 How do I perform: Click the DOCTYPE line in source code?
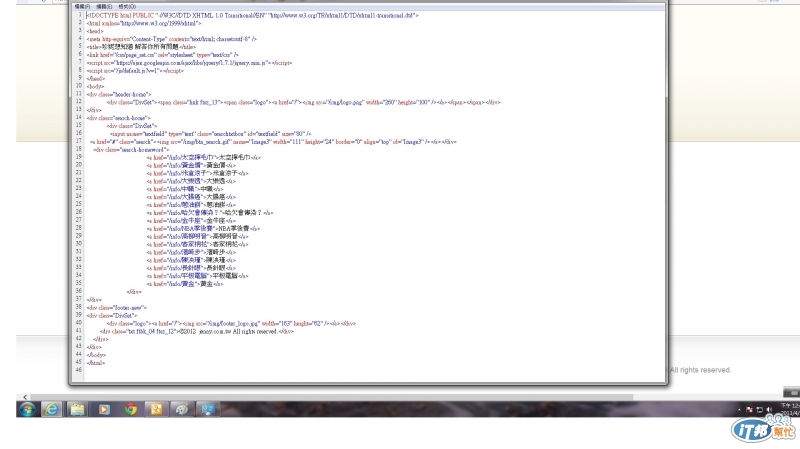253,15
